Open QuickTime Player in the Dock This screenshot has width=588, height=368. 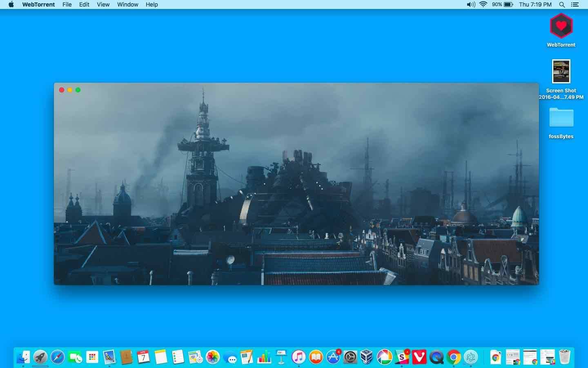[437, 357]
